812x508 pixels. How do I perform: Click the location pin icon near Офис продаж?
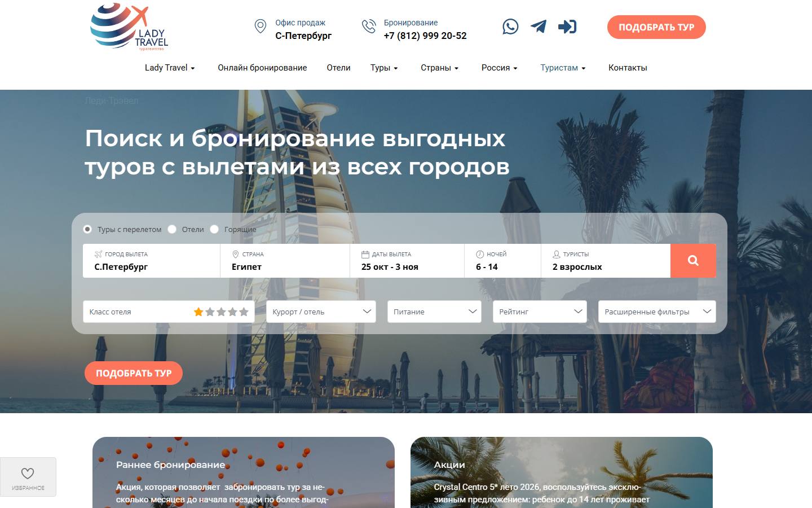[260, 27]
